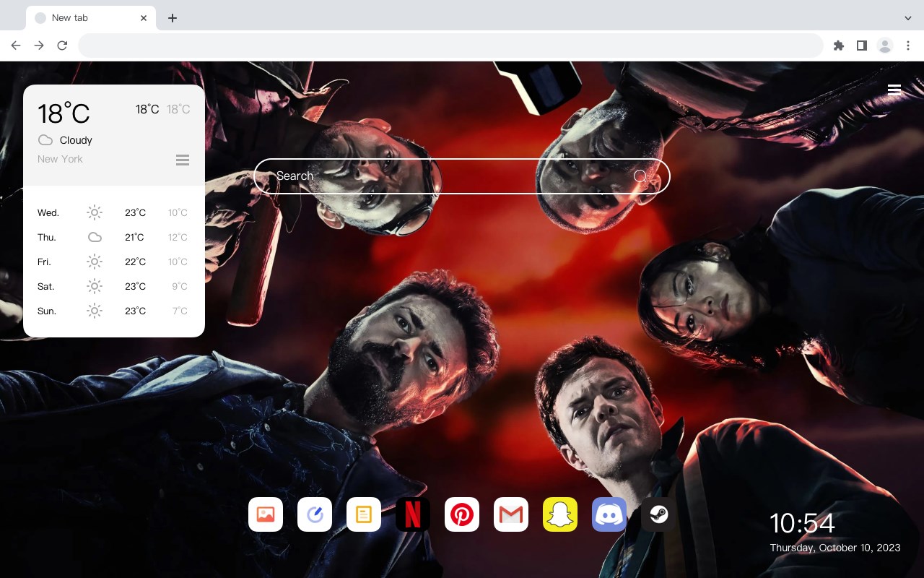Click the Cloudy condition text
This screenshot has height=578, width=924.
76,140
